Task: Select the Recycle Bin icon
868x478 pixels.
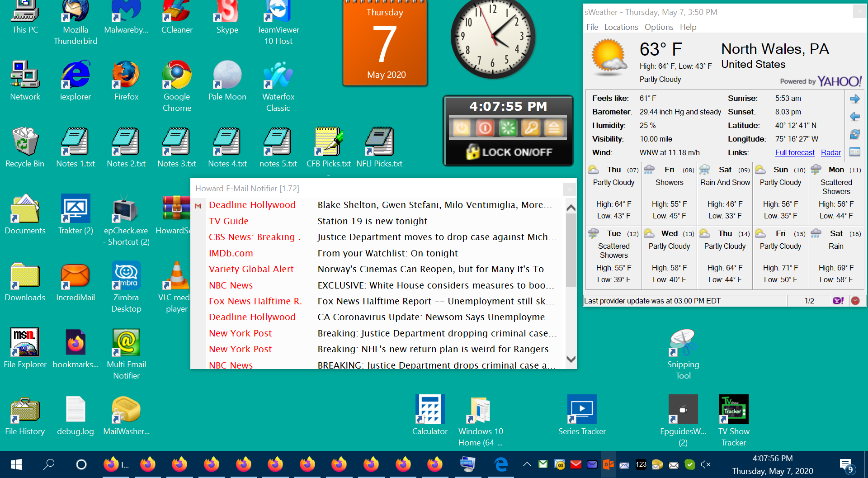Action: [25, 147]
